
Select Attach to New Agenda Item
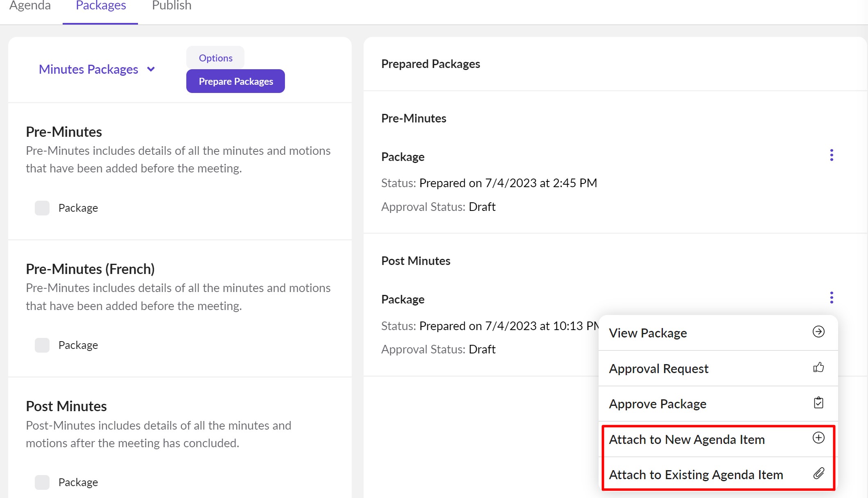(x=687, y=439)
